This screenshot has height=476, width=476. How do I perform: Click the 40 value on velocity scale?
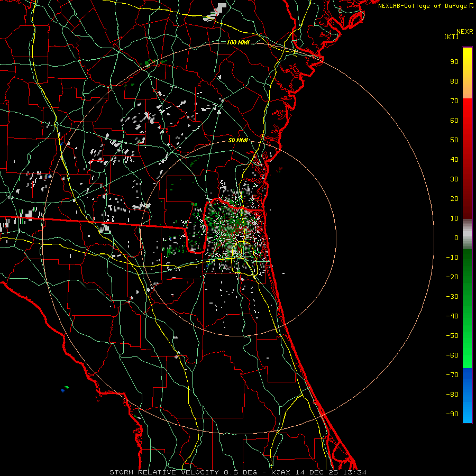pyautogui.click(x=454, y=160)
